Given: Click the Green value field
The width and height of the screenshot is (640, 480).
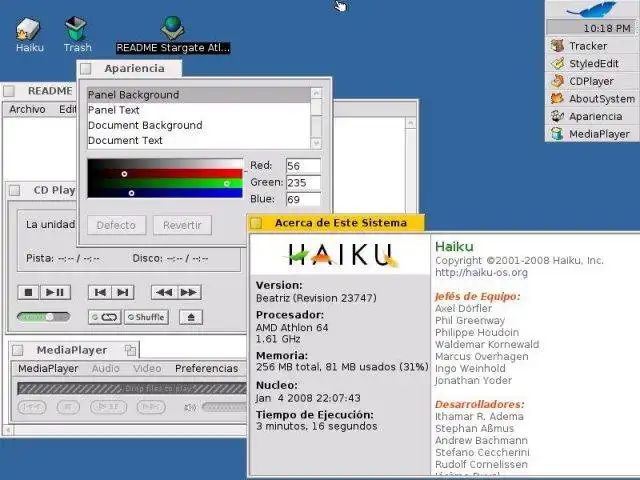Looking at the screenshot, I should coord(303,182).
